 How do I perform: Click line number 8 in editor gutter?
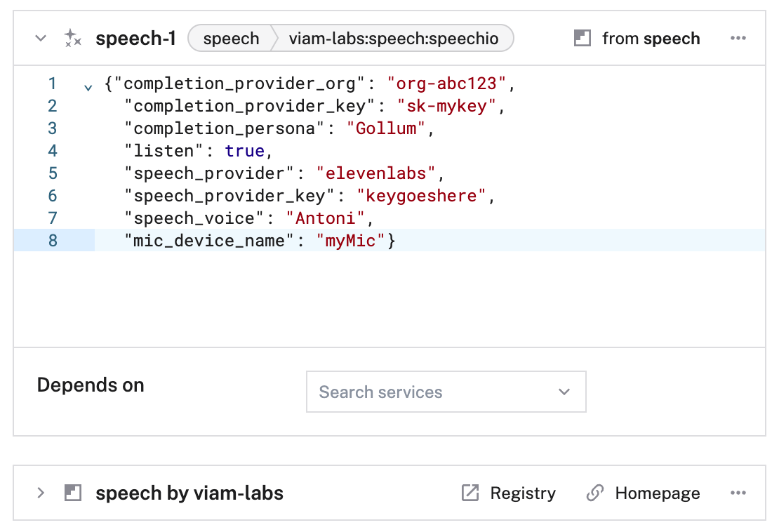pyautogui.click(x=53, y=241)
